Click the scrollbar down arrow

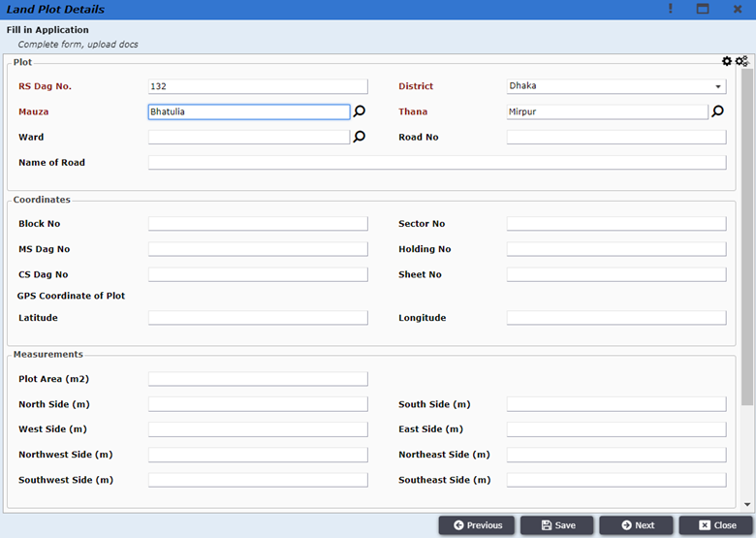pyautogui.click(x=747, y=505)
